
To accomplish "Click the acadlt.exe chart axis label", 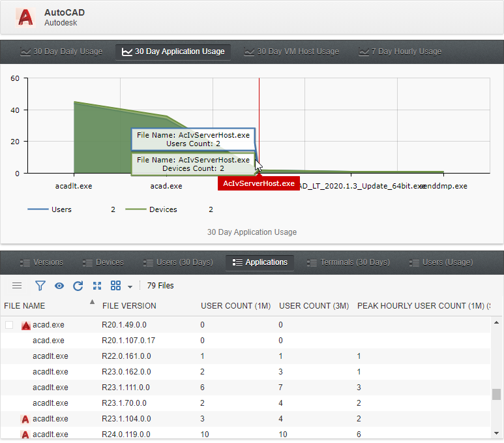I will pyautogui.click(x=74, y=187).
